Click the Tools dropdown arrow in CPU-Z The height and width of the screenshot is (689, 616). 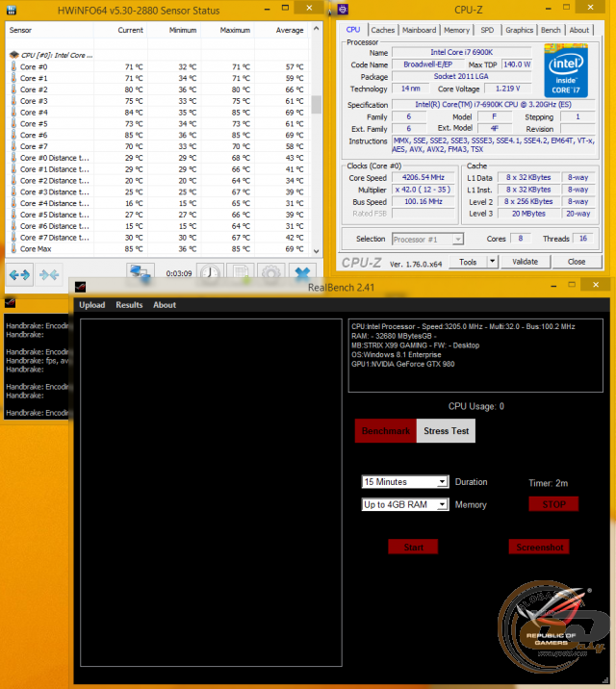pyautogui.click(x=492, y=262)
